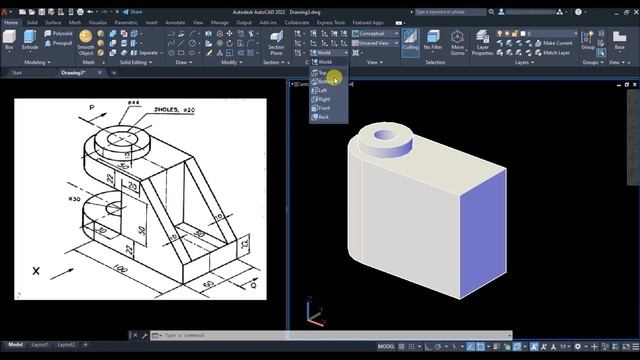Open the World UCS dropdown
Image resolution: width=640 pixels, height=360 pixels.
coord(329,53)
